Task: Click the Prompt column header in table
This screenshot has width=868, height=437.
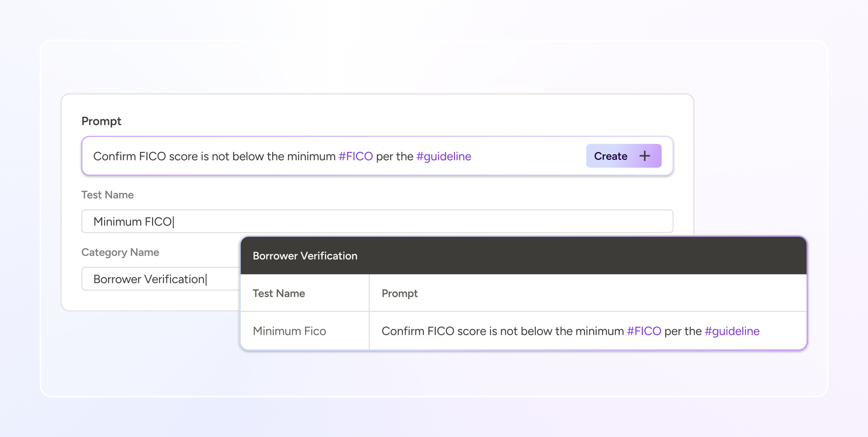Action: point(399,293)
